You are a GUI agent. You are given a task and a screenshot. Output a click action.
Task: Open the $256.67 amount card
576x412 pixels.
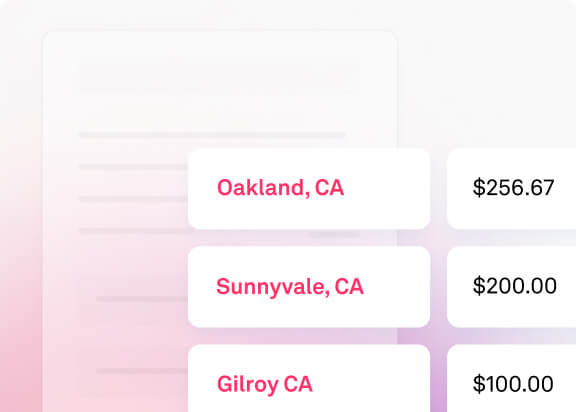tap(511, 189)
